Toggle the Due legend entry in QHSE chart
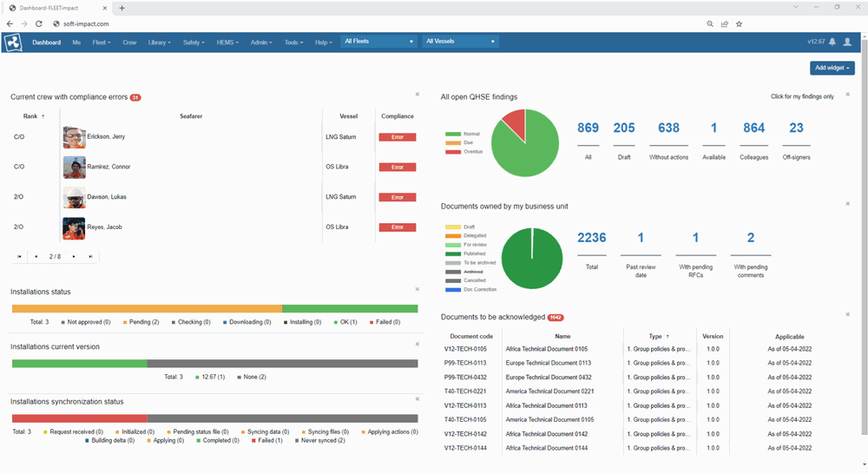The height and width of the screenshot is (474, 868). tap(459, 143)
